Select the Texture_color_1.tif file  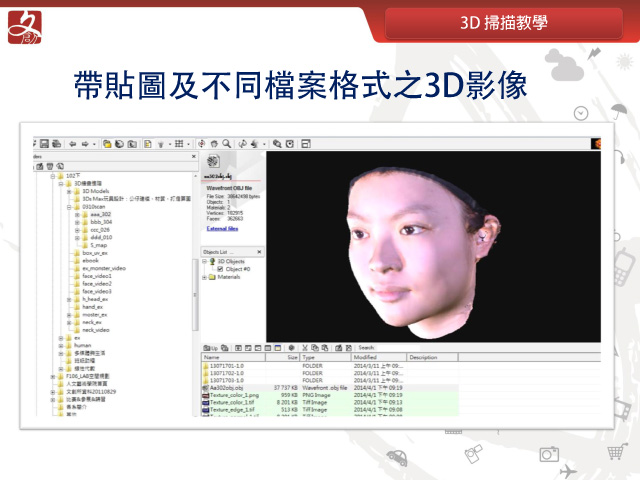point(330,402)
